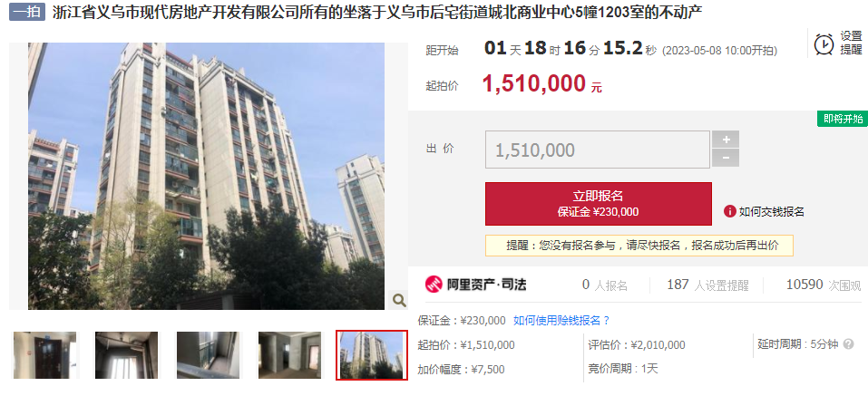This screenshot has width=868, height=396.
Task: Select the balcony thumbnail
Action: (208, 355)
